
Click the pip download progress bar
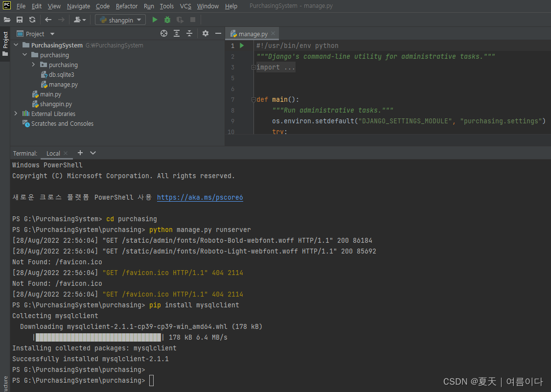point(97,337)
